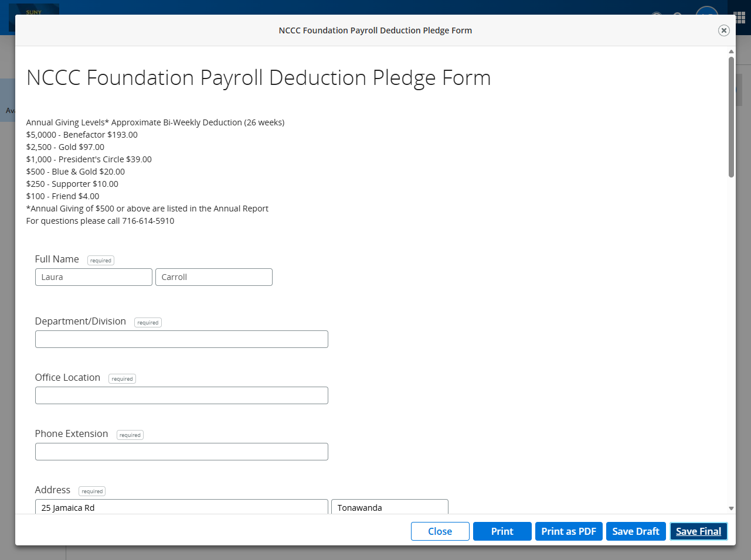The width and height of the screenshot is (751, 560).
Task: Click the required badge beside Full Name
Action: click(101, 261)
